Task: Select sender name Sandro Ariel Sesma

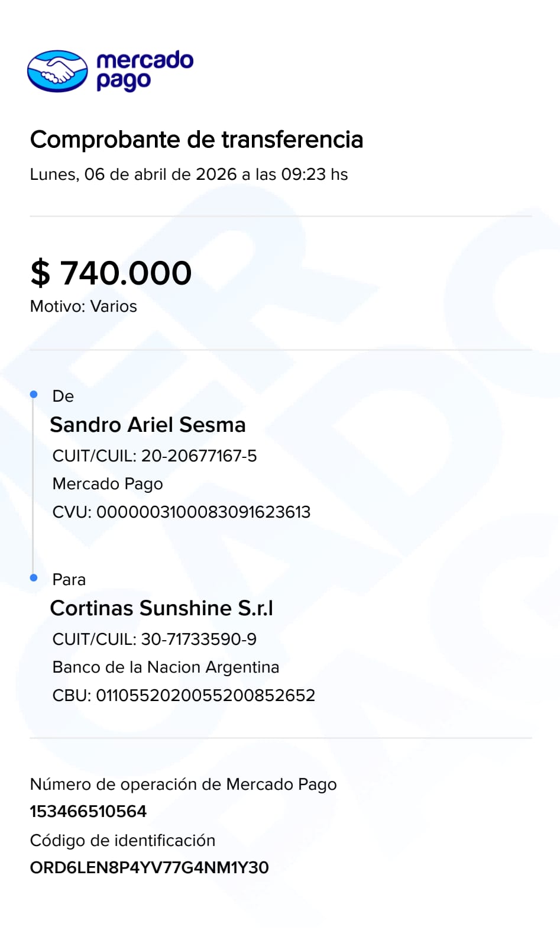Action: tap(148, 425)
